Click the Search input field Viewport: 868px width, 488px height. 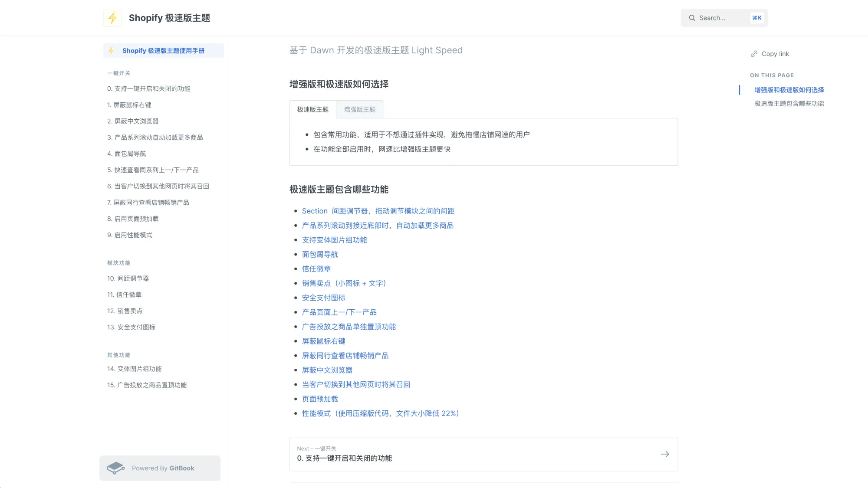720,18
